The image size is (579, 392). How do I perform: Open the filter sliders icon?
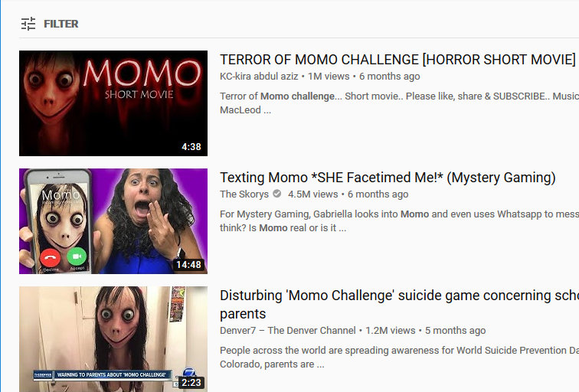tap(28, 24)
